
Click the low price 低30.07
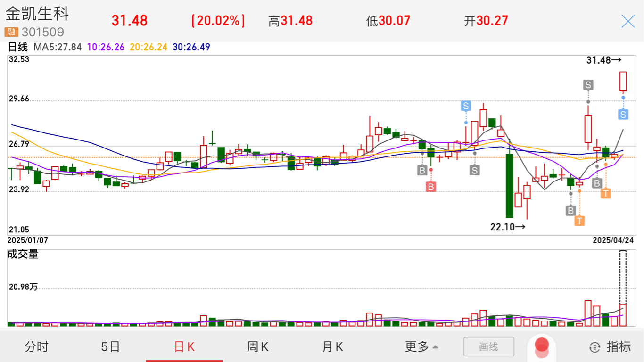click(x=388, y=21)
